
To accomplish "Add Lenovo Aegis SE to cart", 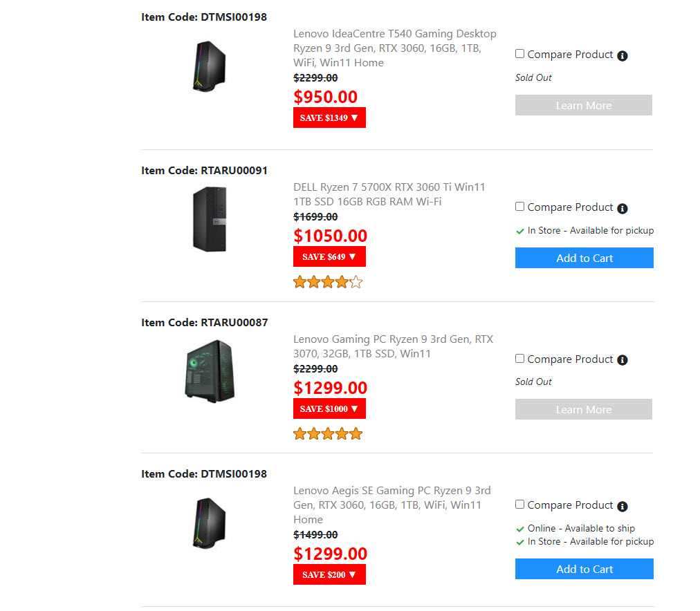I will pos(584,569).
